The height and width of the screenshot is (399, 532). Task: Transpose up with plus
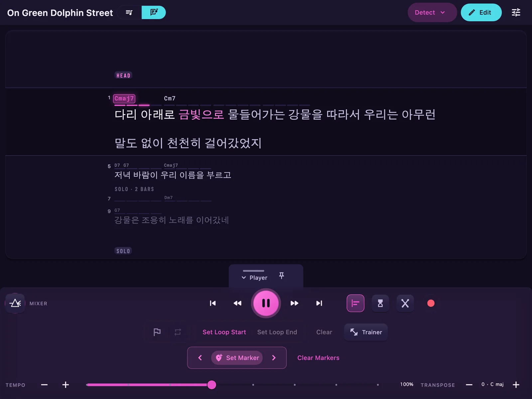(x=516, y=385)
